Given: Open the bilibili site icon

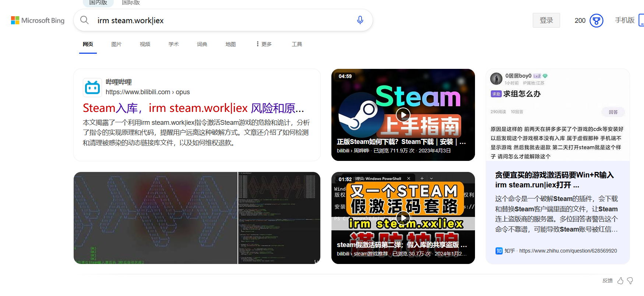Looking at the screenshot, I should [92, 87].
